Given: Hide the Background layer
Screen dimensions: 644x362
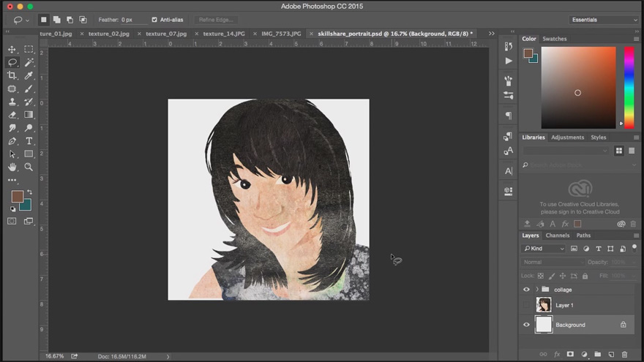Looking at the screenshot, I should (526, 325).
